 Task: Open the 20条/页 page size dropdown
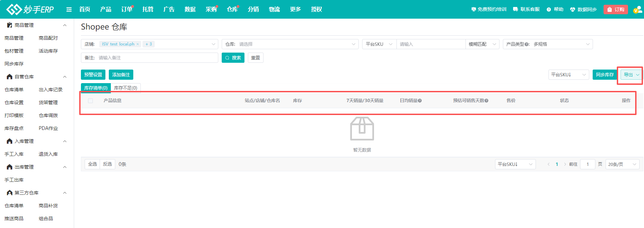622,164
